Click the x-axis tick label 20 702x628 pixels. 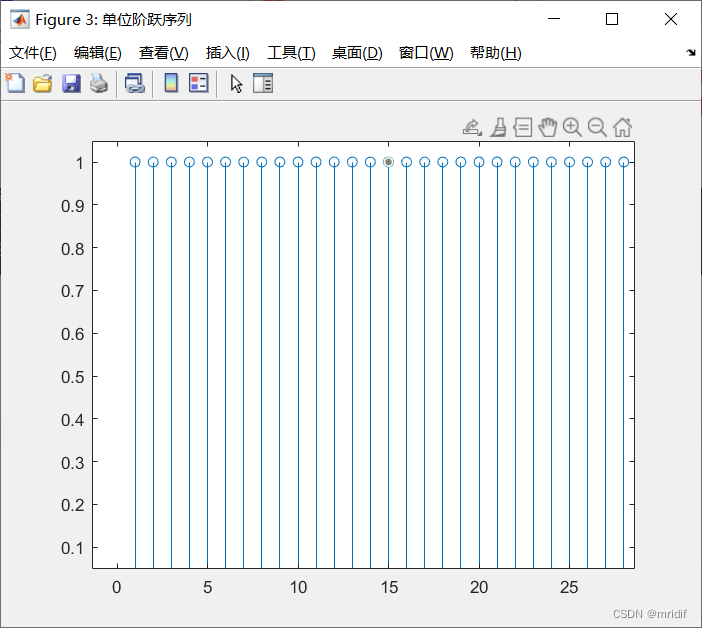[479, 587]
